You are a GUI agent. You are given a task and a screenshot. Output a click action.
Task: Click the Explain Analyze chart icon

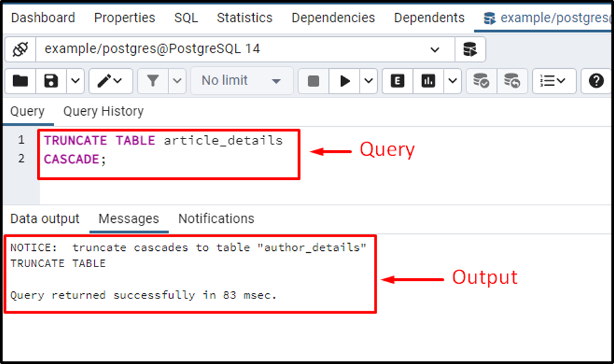[428, 81]
